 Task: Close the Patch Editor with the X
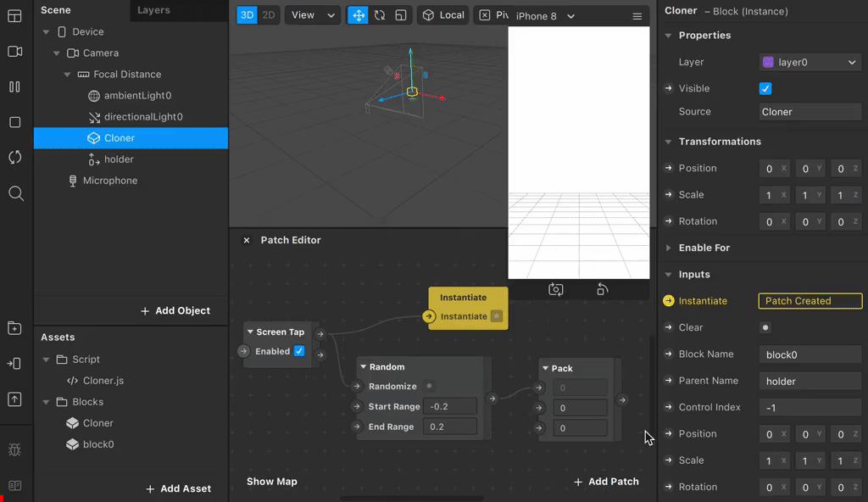(247, 240)
